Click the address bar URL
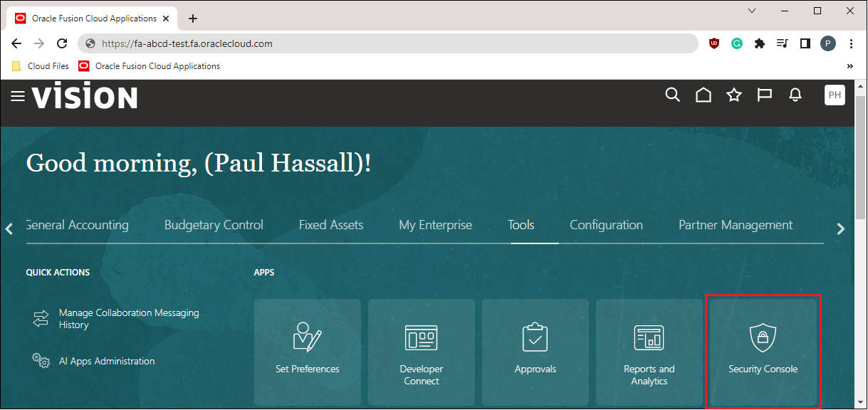Image resolution: width=868 pixels, height=410 pixels. click(x=187, y=43)
